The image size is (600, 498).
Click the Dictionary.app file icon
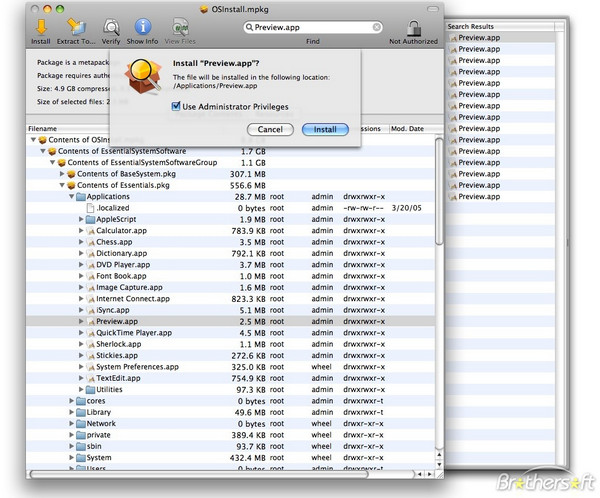[x=90, y=253]
